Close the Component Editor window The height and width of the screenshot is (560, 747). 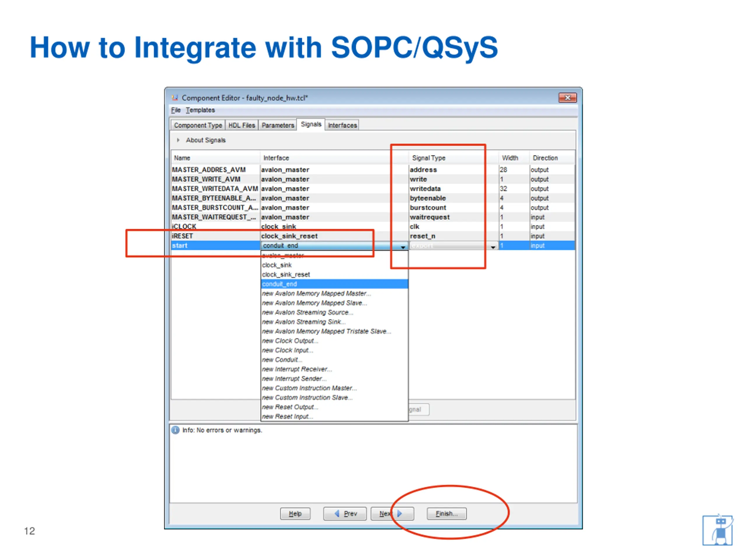pos(567,97)
